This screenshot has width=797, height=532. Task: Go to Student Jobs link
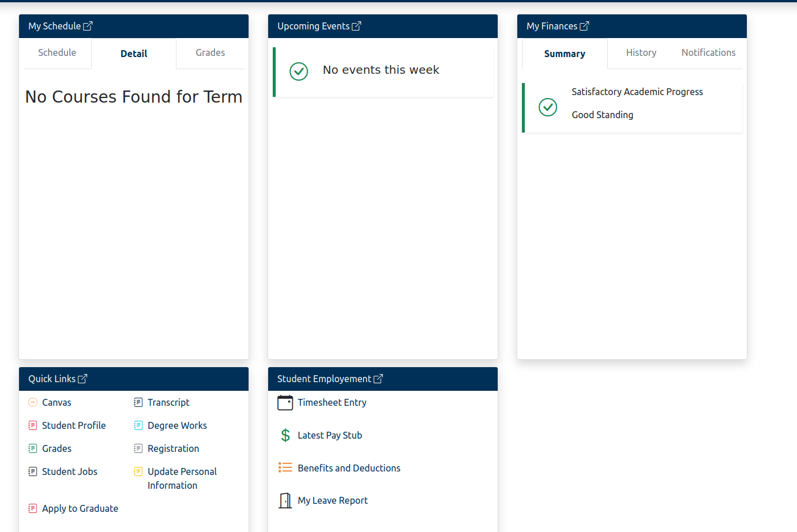pyautogui.click(x=70, y=471)
